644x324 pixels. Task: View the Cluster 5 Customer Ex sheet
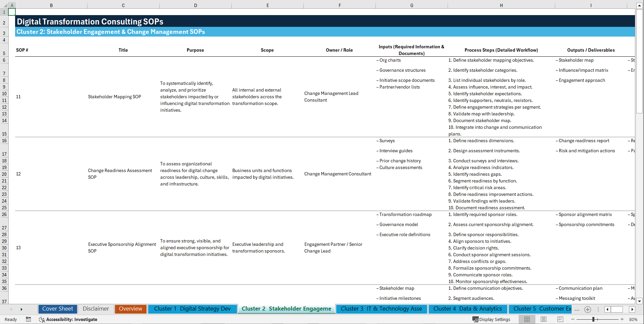pyautogui.click(x=540, y=309)
